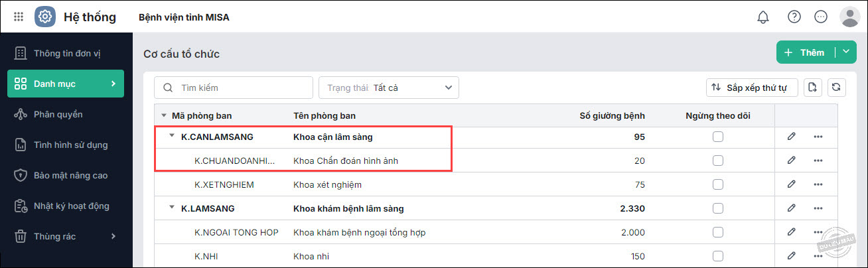
Task: Open the app launcher grid icon
Action: [18, 17]
